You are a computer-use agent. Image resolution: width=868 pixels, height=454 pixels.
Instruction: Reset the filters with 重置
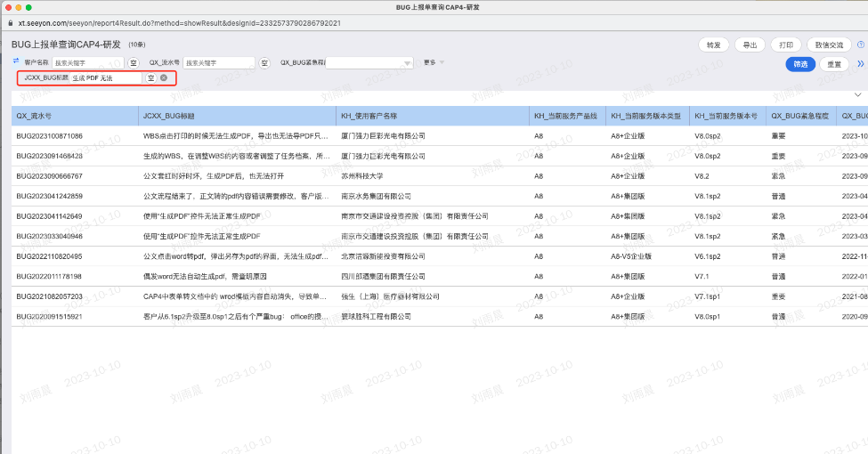pyautogui.click(x=834, y=64)
